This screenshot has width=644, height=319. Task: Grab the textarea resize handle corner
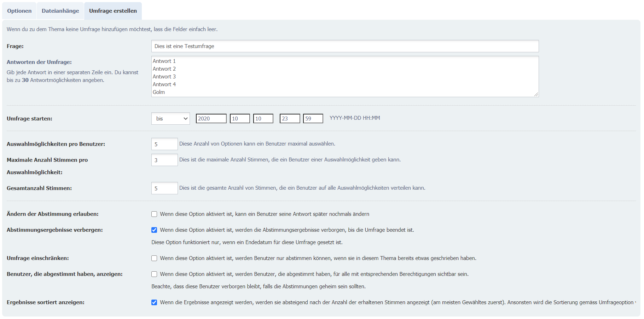tap(536, 94)
